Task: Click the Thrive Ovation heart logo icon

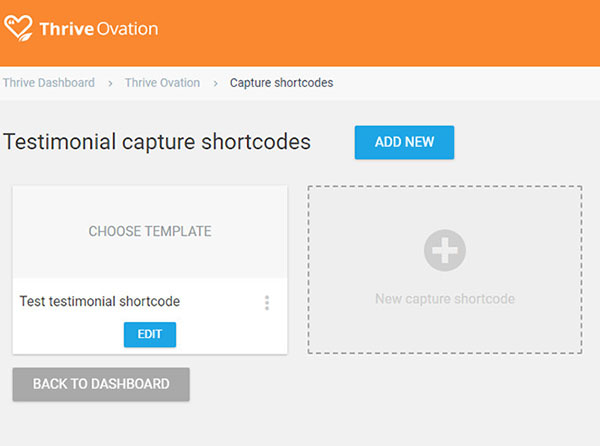Action: [x=19, y=28]
